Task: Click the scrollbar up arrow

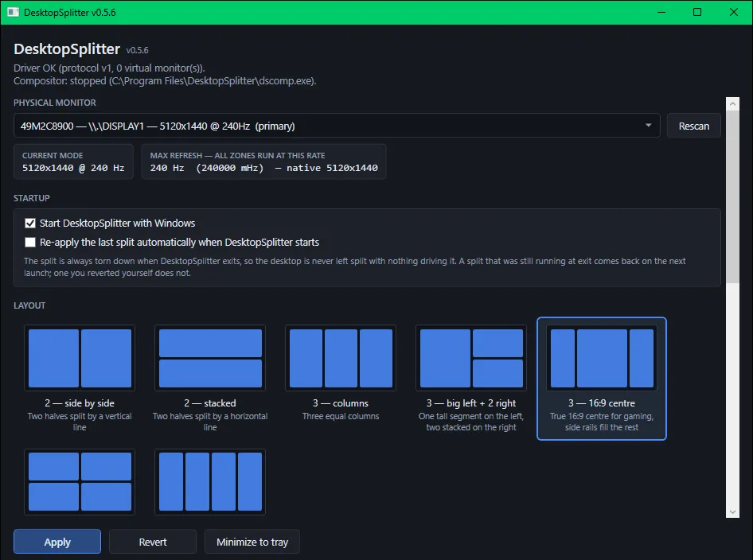Action: coord(732,103)
